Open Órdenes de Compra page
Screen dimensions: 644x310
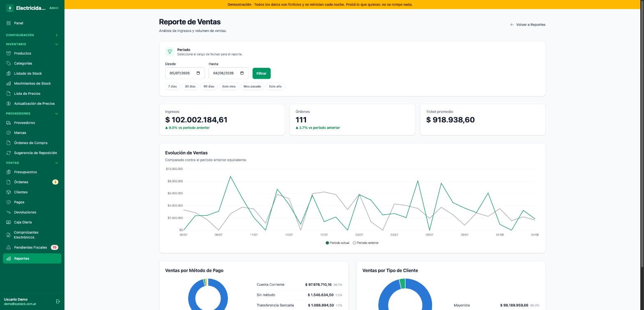[x=32, y=143]
